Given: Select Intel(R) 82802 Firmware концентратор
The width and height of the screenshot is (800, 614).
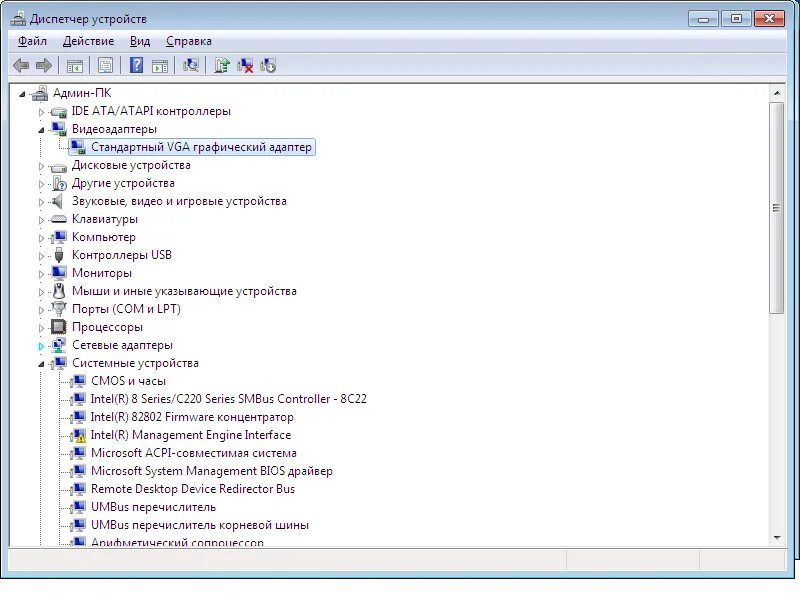Looking at the screenshot, I should [192, 417].
